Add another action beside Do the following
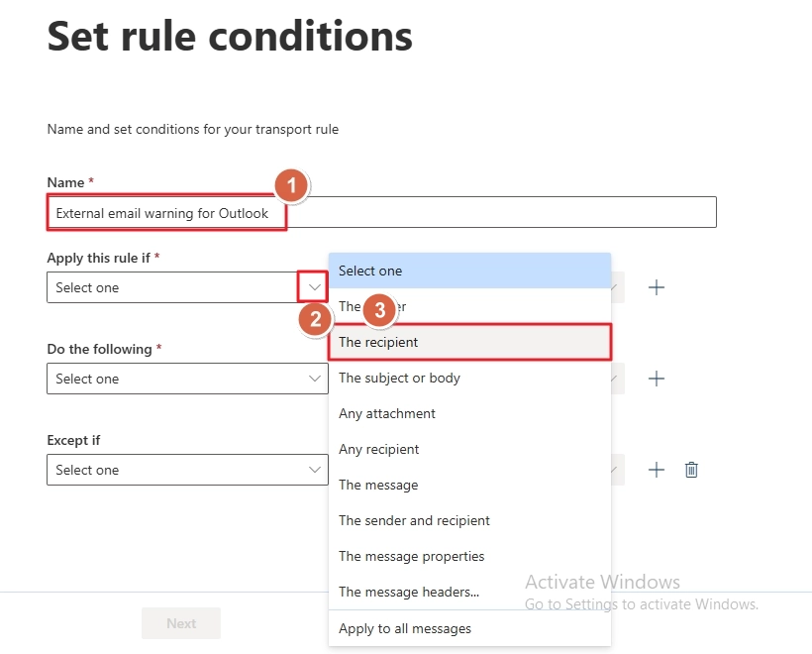This screenshot has width=812, height=654. 656,378
